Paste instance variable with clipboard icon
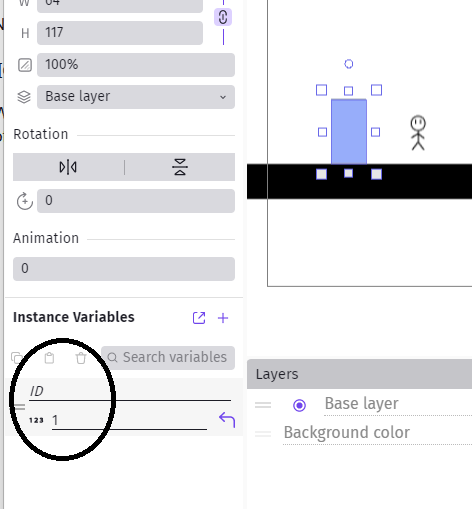 (x=49, y=358)
